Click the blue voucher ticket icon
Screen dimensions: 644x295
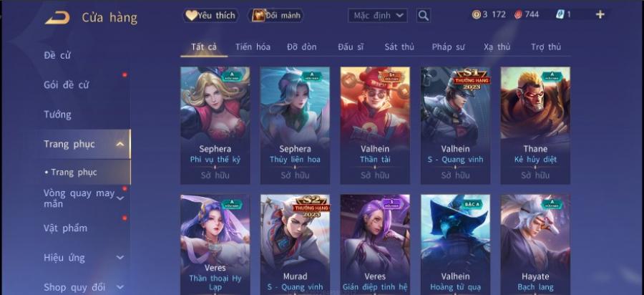click(x=560, y=15)
